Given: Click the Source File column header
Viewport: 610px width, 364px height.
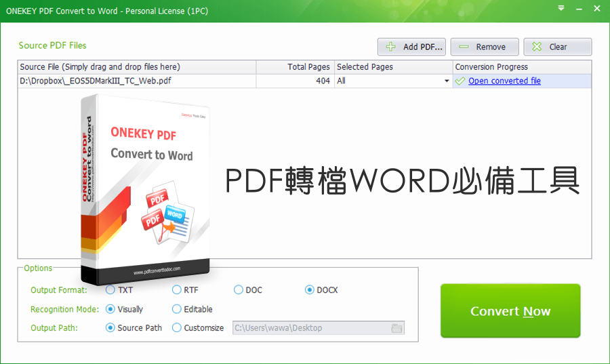Looking at the screenshot, I should pyautogui.click(x=136, y=67).
